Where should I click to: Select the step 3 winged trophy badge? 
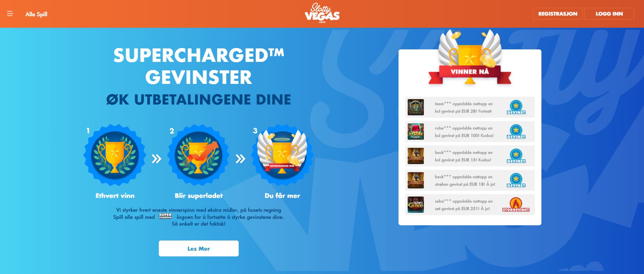[282, 155]
